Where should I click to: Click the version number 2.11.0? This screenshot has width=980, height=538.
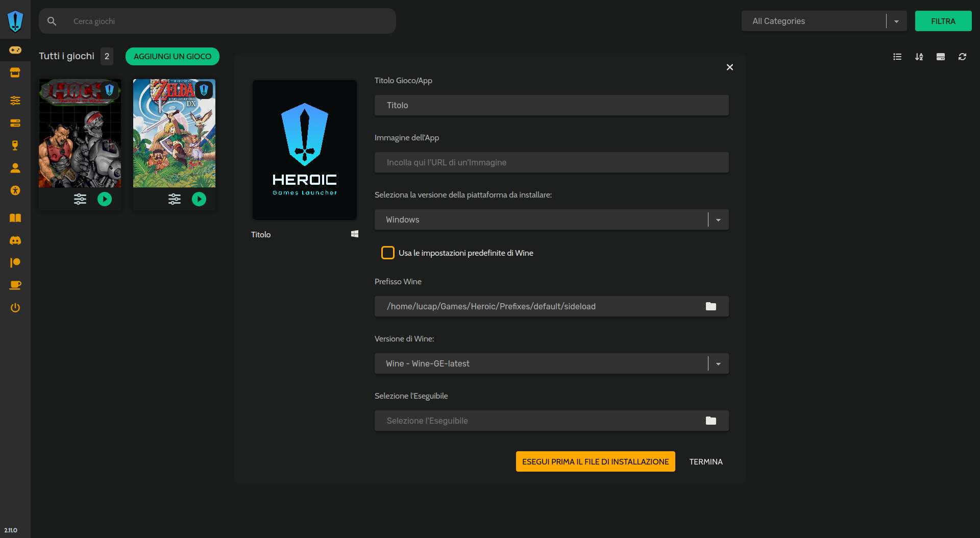[x=11, y=530]
